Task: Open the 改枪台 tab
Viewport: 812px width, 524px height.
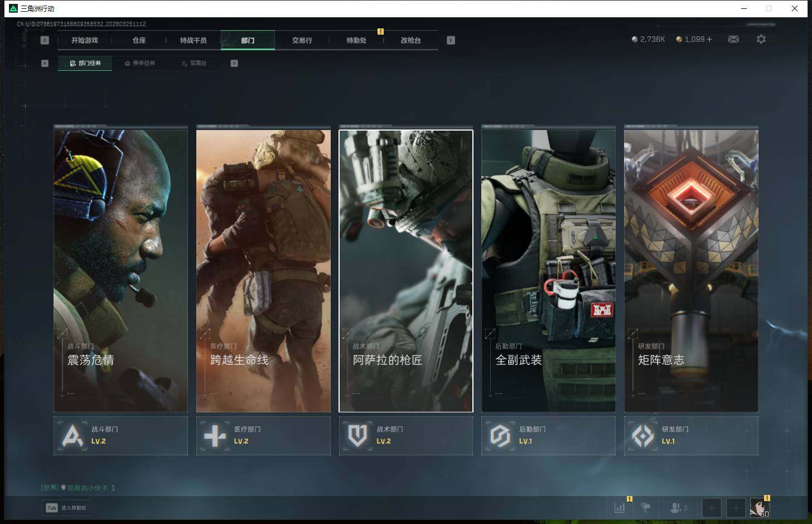Action: [x=410, y=40]
